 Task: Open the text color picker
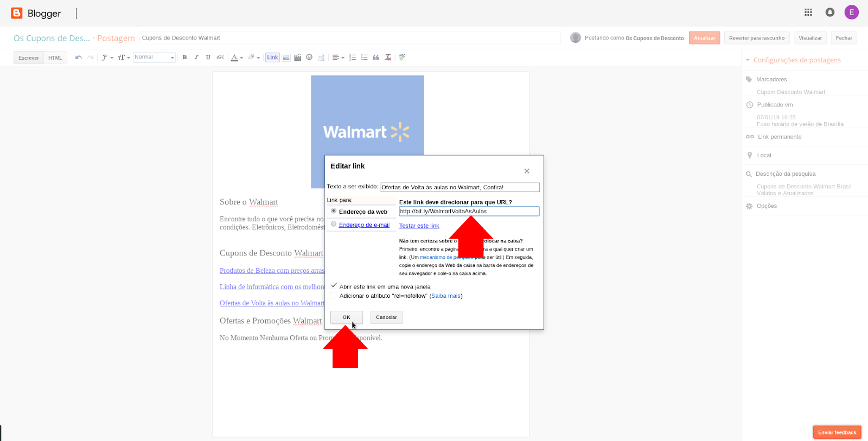[237, 57]
